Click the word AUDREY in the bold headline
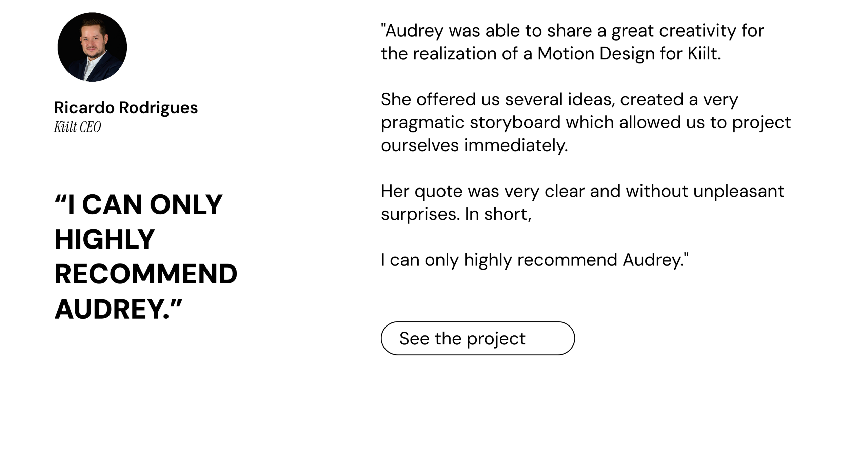Viewport: 868px width, 455px height. tap(110, 309)
